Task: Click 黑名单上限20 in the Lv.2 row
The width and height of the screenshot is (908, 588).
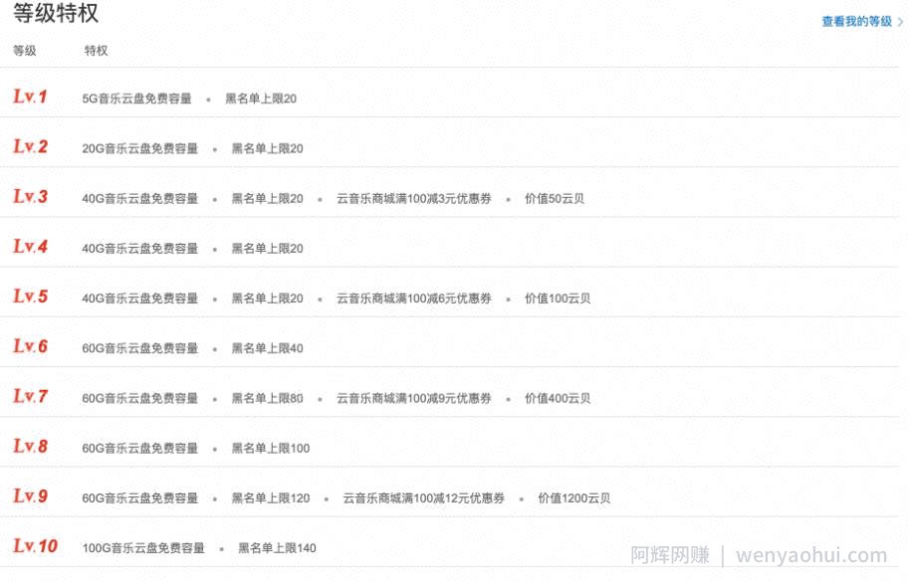Action: pyautogui.click(x=268, y=148)
